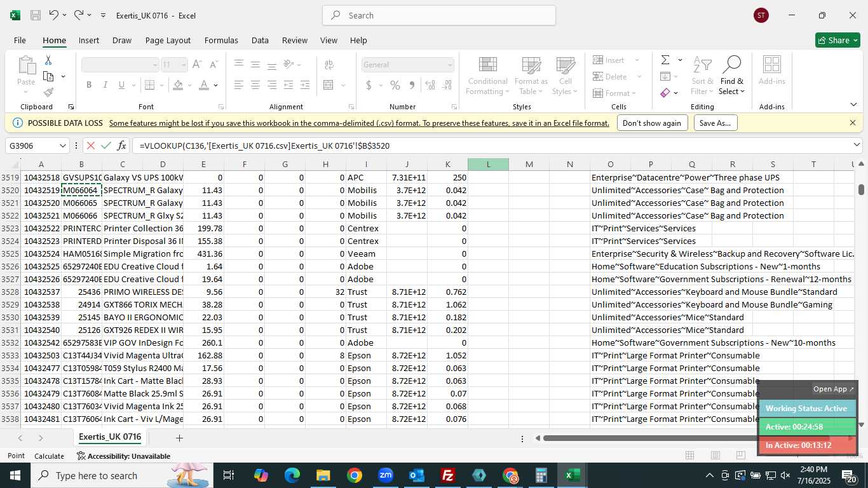The width and height of the screenshot is (868, 488).
Task: Cancel formula entry with X icon
Action: coord(91,146)
